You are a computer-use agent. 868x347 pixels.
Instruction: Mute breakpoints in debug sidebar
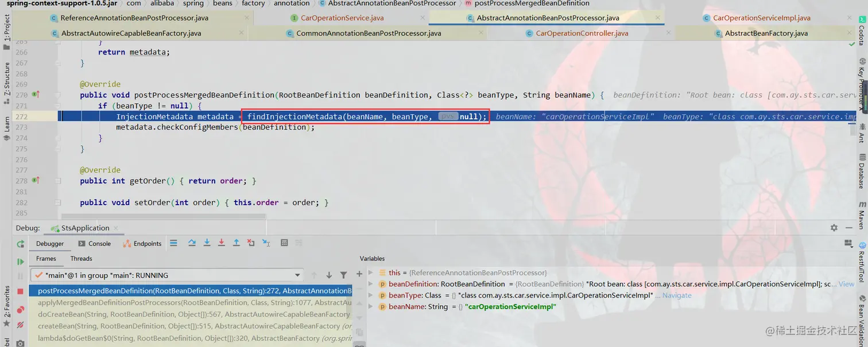click(21, 325)
